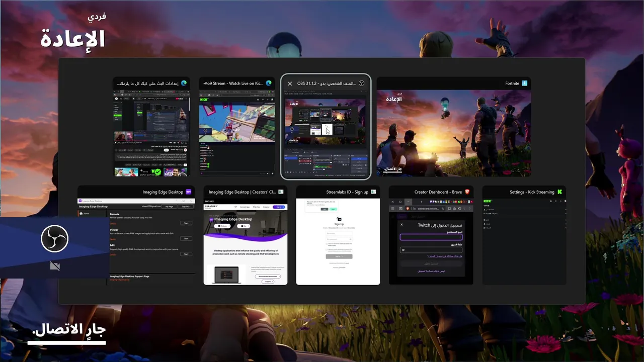The width and height of the screenshot is (644, 362).
Task: Close the OBS 31.1.2 window with the X
Action: click(290, 83)
